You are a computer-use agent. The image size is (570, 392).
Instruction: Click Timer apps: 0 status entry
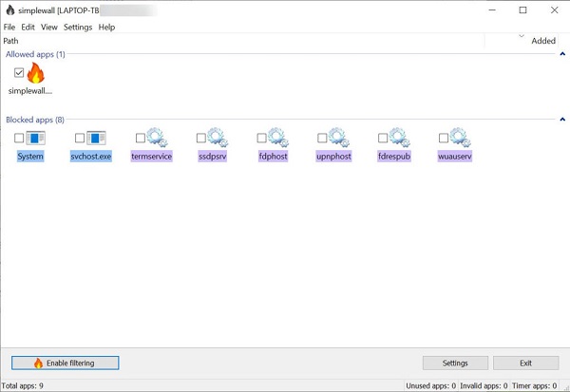pyautogui.click(x=534, y=385)
